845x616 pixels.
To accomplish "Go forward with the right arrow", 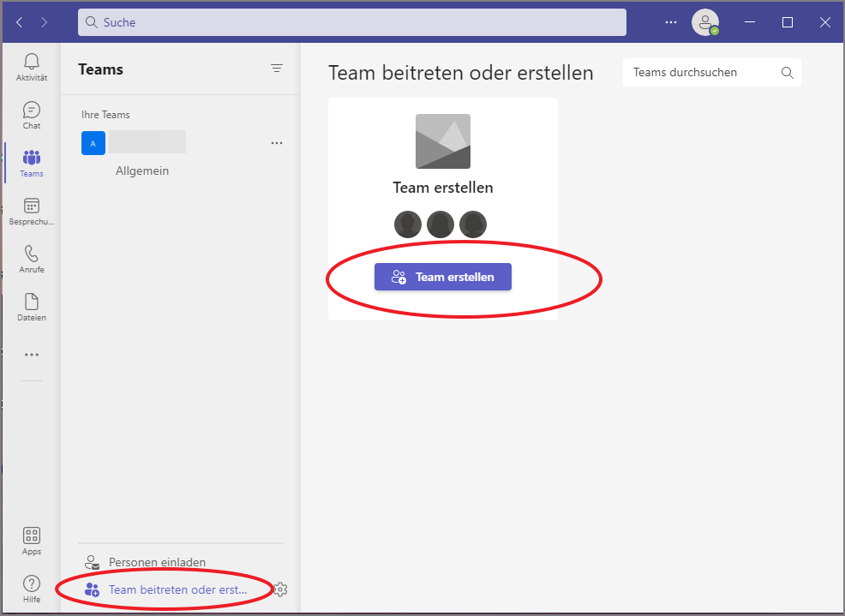I will (x=45, y=22).
